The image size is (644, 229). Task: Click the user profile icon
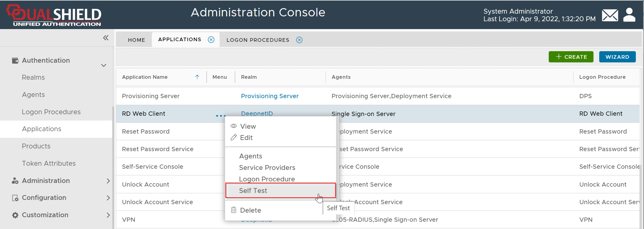click(629, 15)
